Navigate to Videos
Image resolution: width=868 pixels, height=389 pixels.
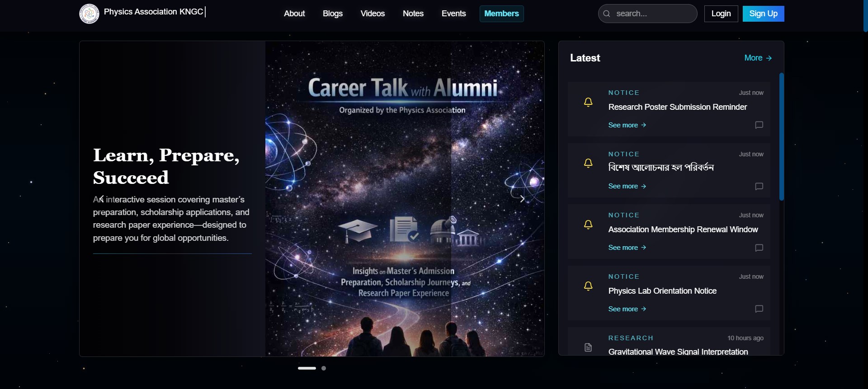(373, 14)
